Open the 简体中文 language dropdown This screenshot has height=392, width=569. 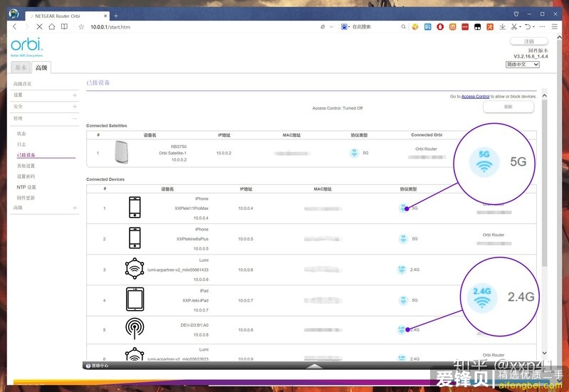[523, 65]
